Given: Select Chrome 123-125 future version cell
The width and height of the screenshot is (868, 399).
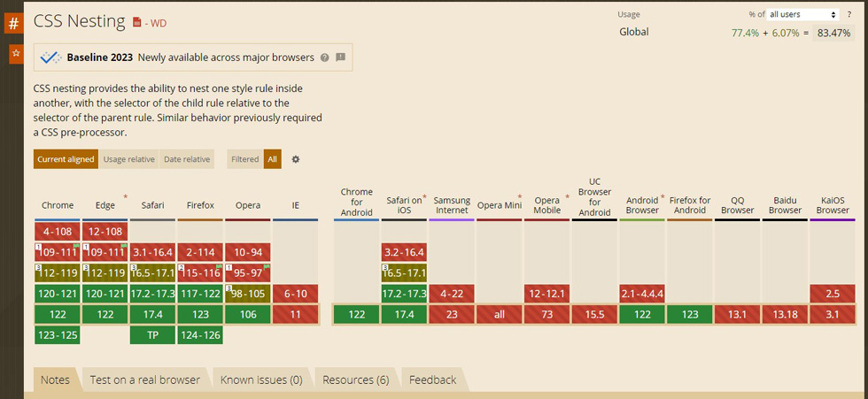Looking at the screenshot, I should pyautogui.click(x=58, y=335).
